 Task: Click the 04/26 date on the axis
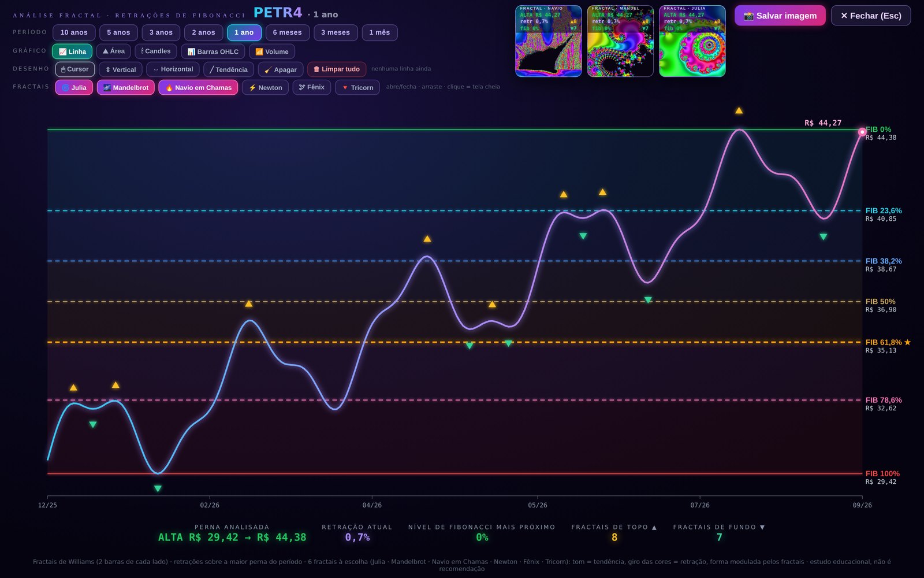click(372, 505)
